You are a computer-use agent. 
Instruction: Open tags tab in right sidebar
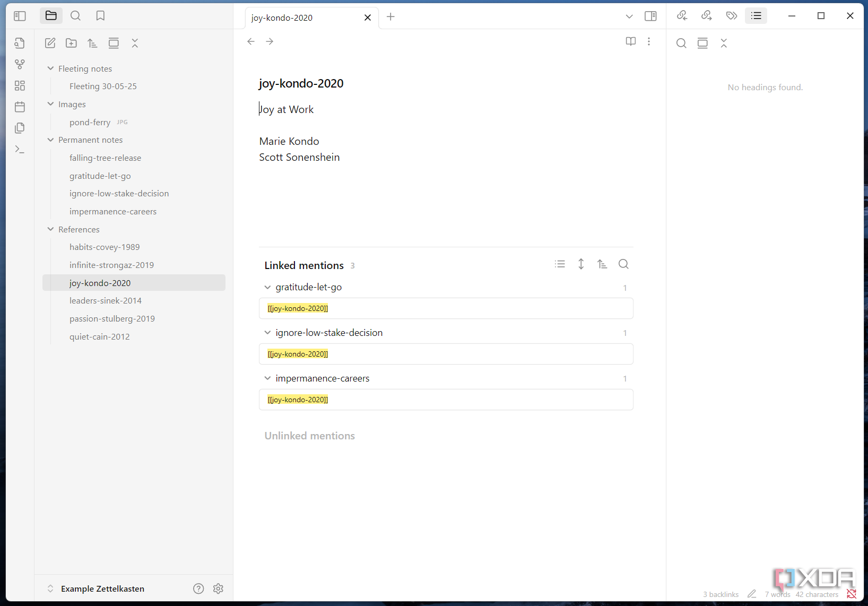click(x=732, y=16)
